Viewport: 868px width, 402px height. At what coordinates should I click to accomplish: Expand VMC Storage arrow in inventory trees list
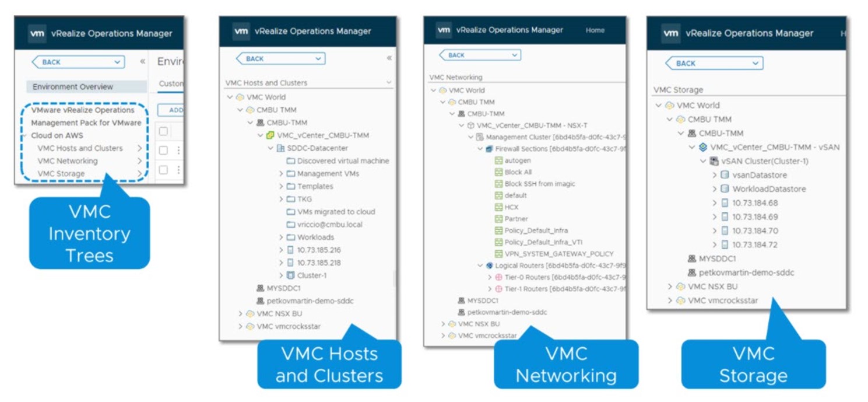pos(139,174)
